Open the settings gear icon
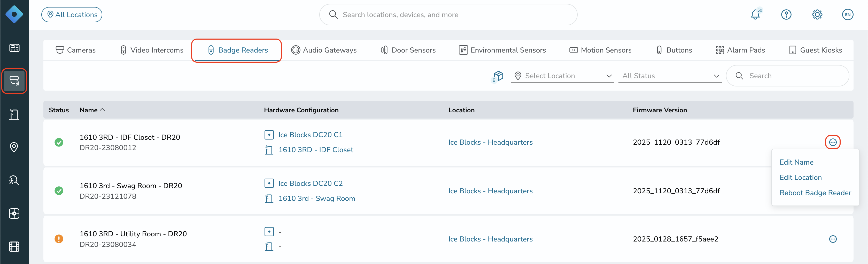 click(x=817, y=14)
